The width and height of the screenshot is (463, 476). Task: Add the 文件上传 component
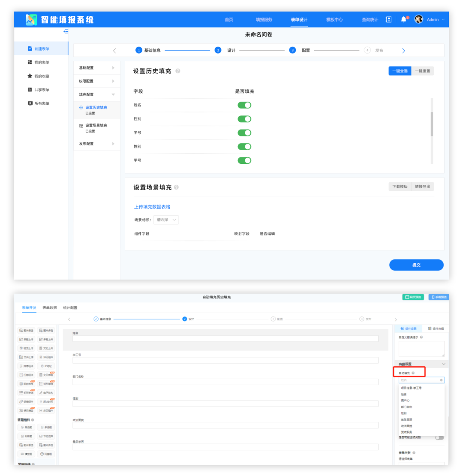coord(27,357)
